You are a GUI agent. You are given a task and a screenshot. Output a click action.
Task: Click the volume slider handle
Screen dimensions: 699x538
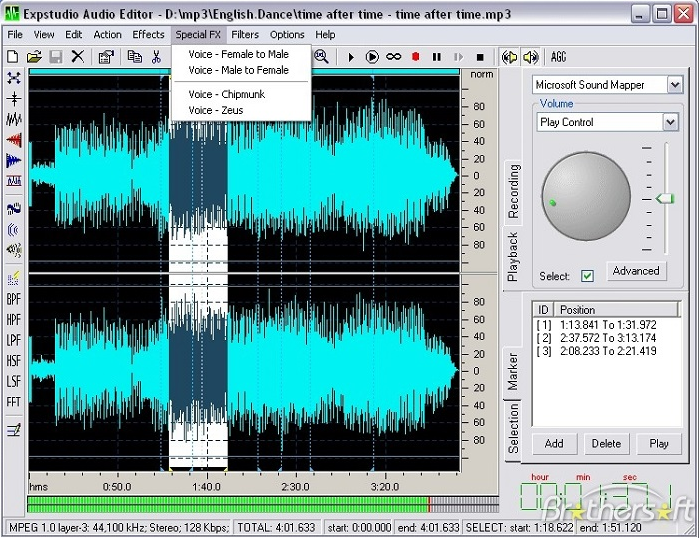click(x=665, y=200)
